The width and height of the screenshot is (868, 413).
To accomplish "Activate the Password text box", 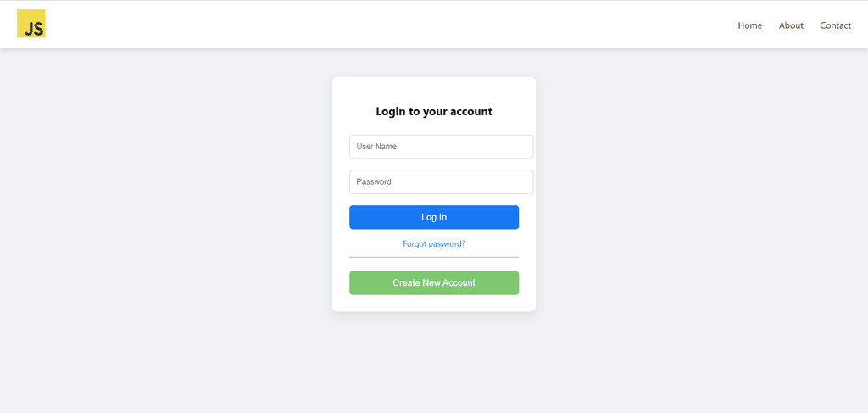I will (441, 181).
